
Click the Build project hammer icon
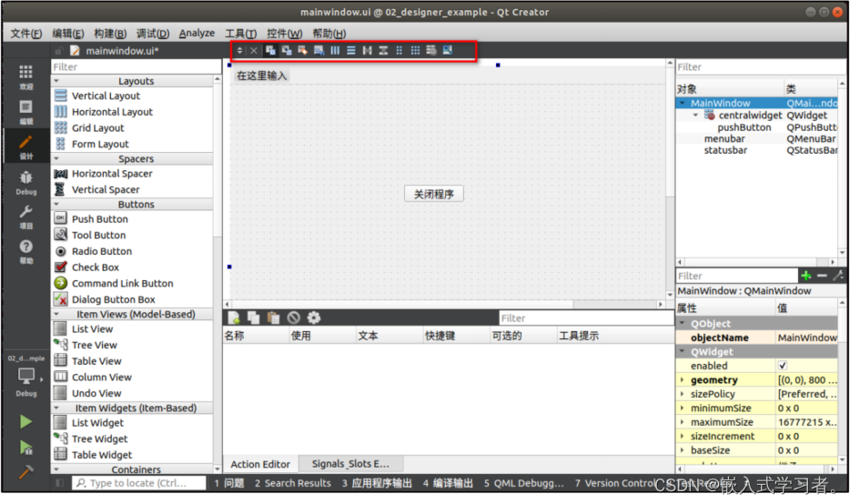25,472
